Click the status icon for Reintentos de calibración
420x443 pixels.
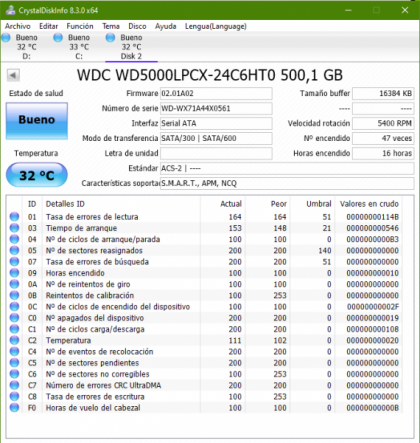14,295
